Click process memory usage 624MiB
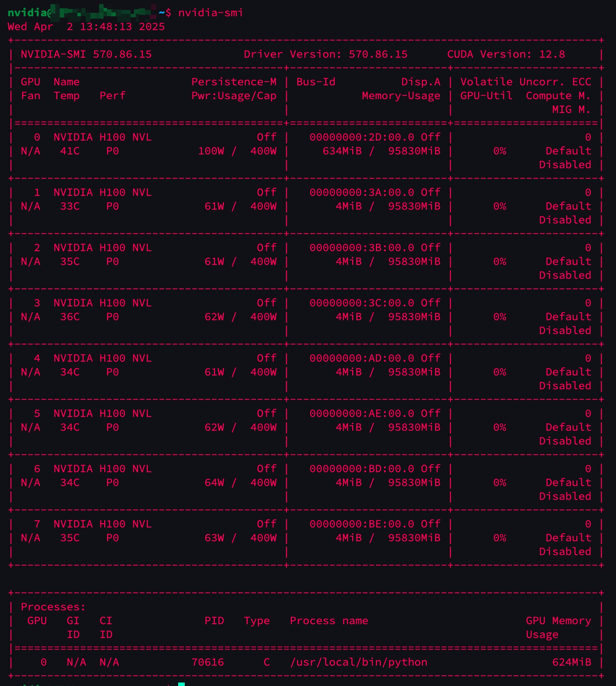616x686 pixels. 572,662
